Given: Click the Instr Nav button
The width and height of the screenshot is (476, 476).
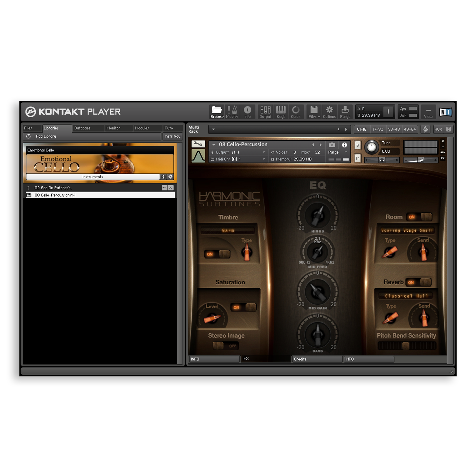Looking at the screenshot, I should tap(172, 136).
